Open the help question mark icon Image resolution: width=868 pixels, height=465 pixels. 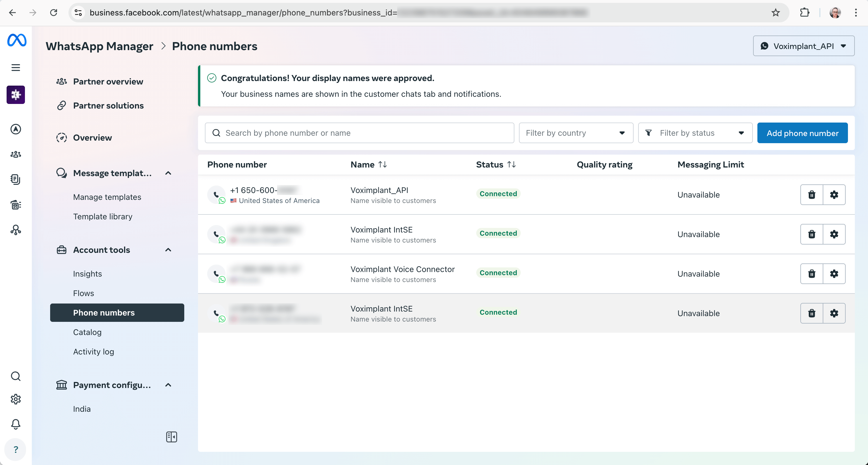[15, 450]
